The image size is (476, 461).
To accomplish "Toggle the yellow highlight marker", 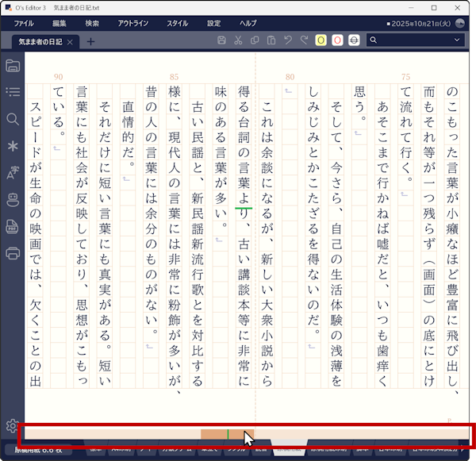I will [321, 40].
